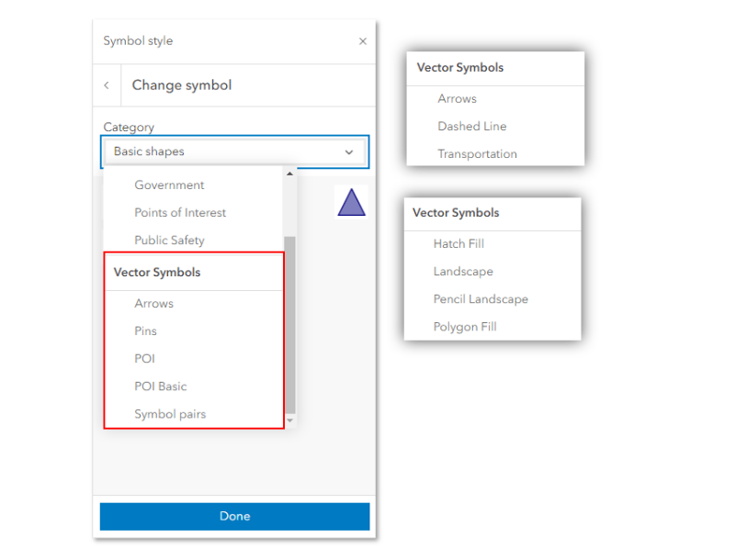Select the blue triangle symbol
The height and width of the screenshot is (560, 747).
351,202
